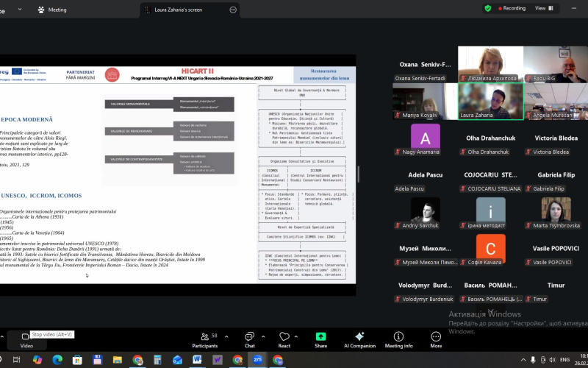Click the Recording indicator

pos(513,8)
